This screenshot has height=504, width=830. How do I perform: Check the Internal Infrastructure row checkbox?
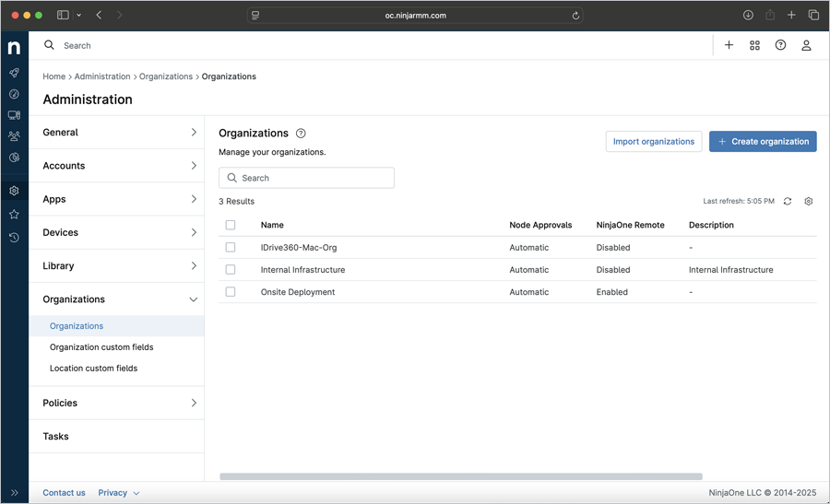[231, 270]
